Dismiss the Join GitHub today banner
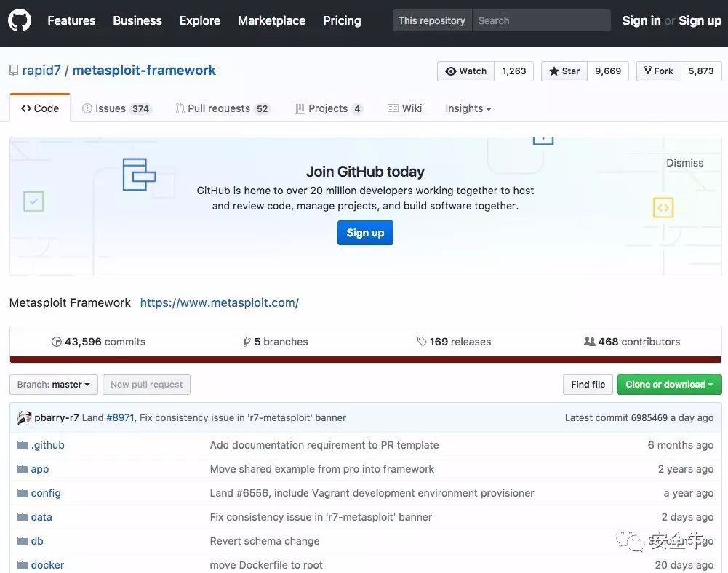Image resolution: width=728 pixels, height=573 pixels. click(685, 163)
